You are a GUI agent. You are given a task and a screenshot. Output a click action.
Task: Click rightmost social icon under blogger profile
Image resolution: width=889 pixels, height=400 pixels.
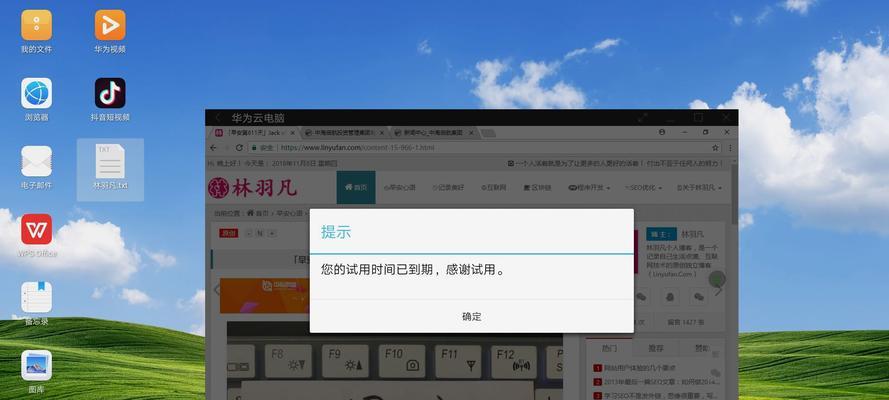[698, 296]
